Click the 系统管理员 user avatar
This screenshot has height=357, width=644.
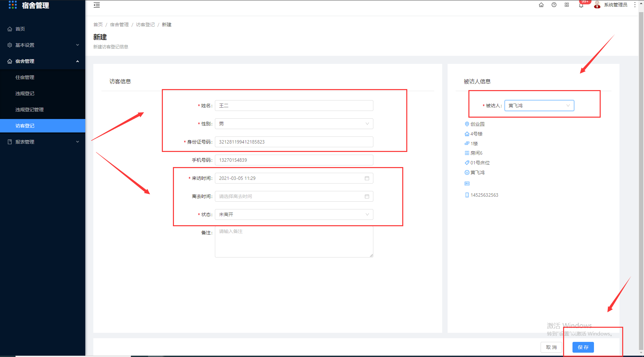point(597,5)
